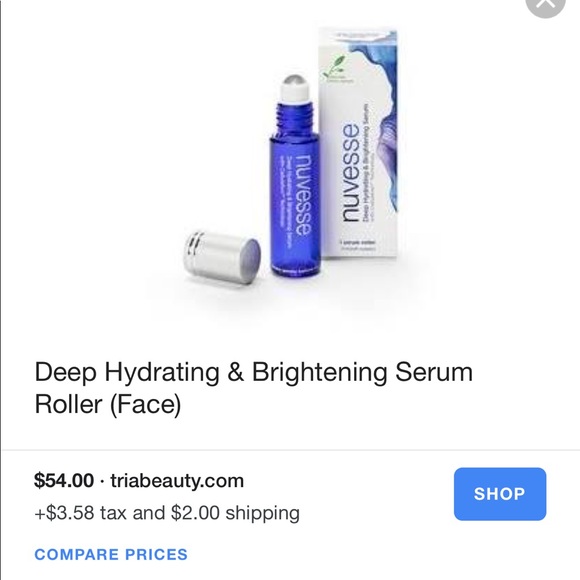Image resolution: width=580 pixels, height=580 pixels.
Task: Close the product card with the X icon
Action: click(x=546, y=4)
